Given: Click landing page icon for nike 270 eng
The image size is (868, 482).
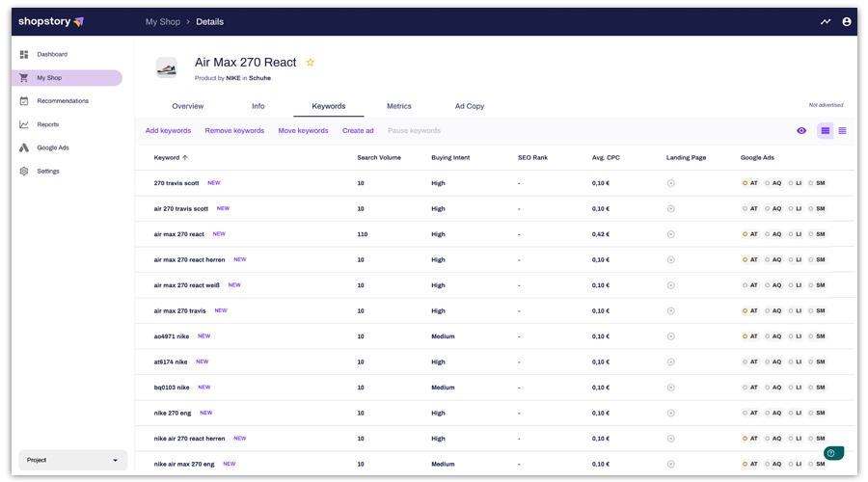Looking at the screenshot, I should (x=671, y=413).
